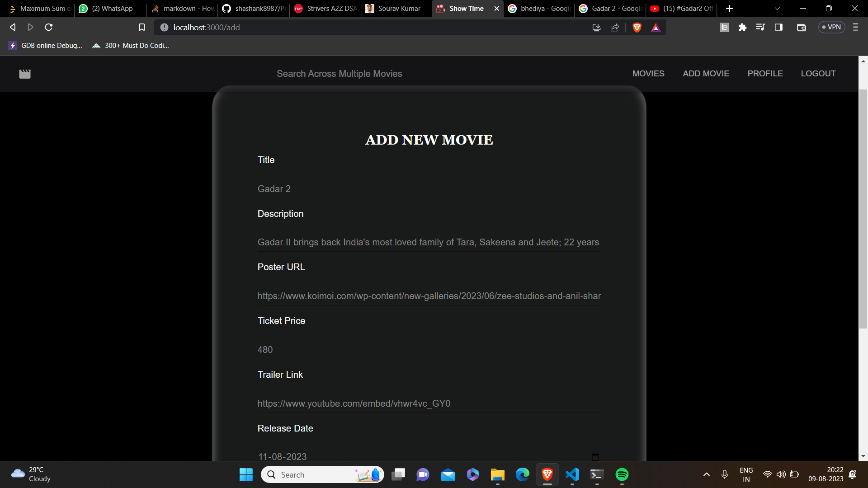Reload the page with refresh icon
This screenshot has width=868, height=488.
[49, 28]
